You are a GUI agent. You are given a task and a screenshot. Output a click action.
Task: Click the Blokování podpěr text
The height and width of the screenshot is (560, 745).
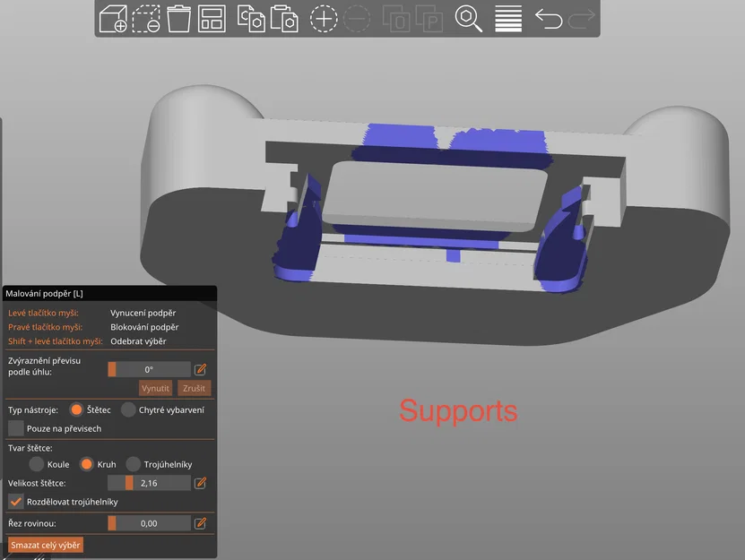pyautogui.click(x=144, y=327)
